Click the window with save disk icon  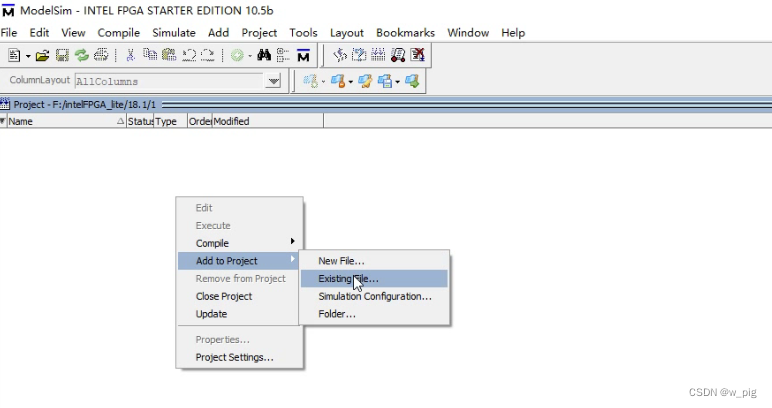click(x=385, y=81)
